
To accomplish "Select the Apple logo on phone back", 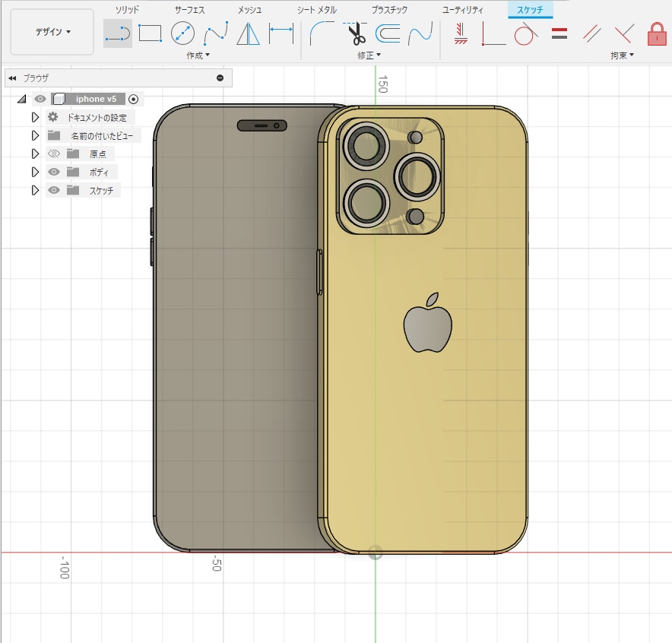I will pyautogui.click(x=428, y=323).
